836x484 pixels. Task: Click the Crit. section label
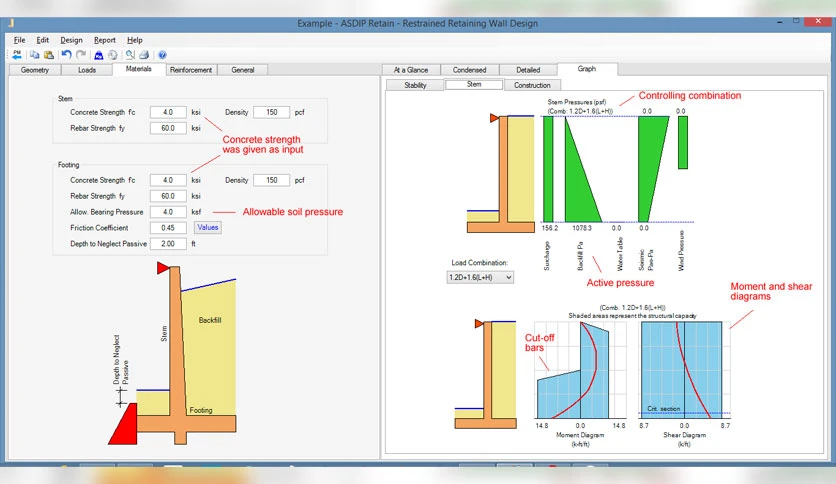(663, 409)
